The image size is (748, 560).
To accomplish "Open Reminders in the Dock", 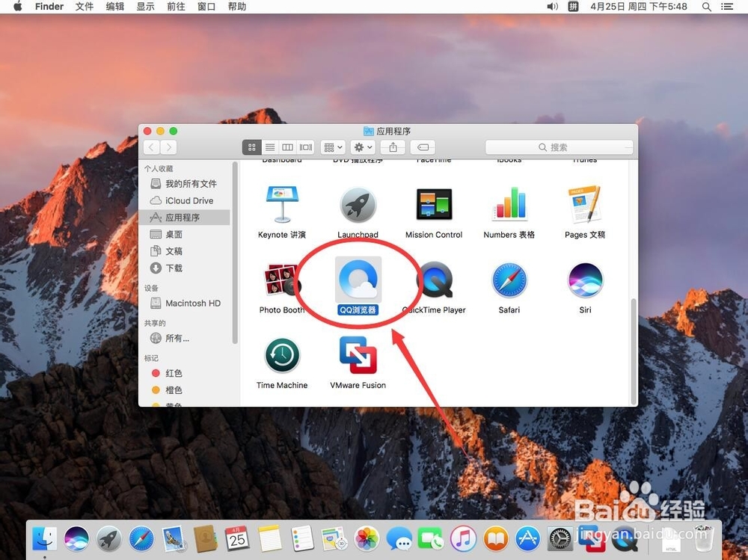I will (x=302, y=539).
